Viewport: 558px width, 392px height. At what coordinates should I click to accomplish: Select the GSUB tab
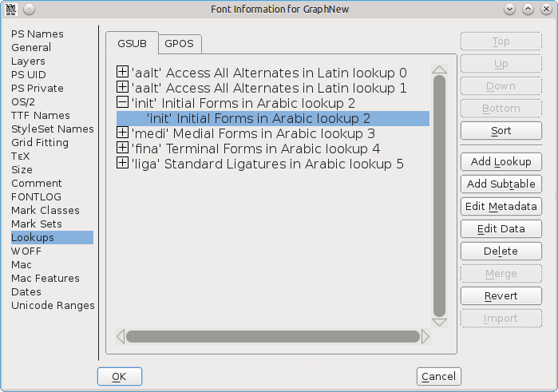pyautogui.click(x=132, y=43)
